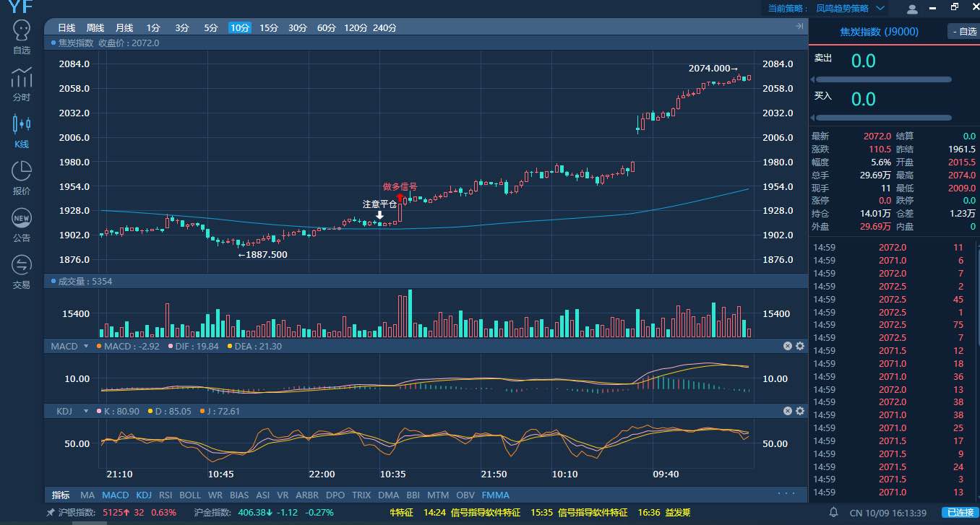Click the notification bell icon
Screen dimensions: 980x525
click(833, 512)
